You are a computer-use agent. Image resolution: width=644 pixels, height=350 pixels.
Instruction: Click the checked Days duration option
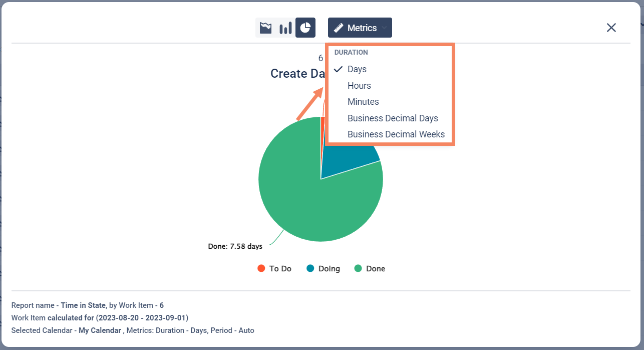click(x=357, y=69)
